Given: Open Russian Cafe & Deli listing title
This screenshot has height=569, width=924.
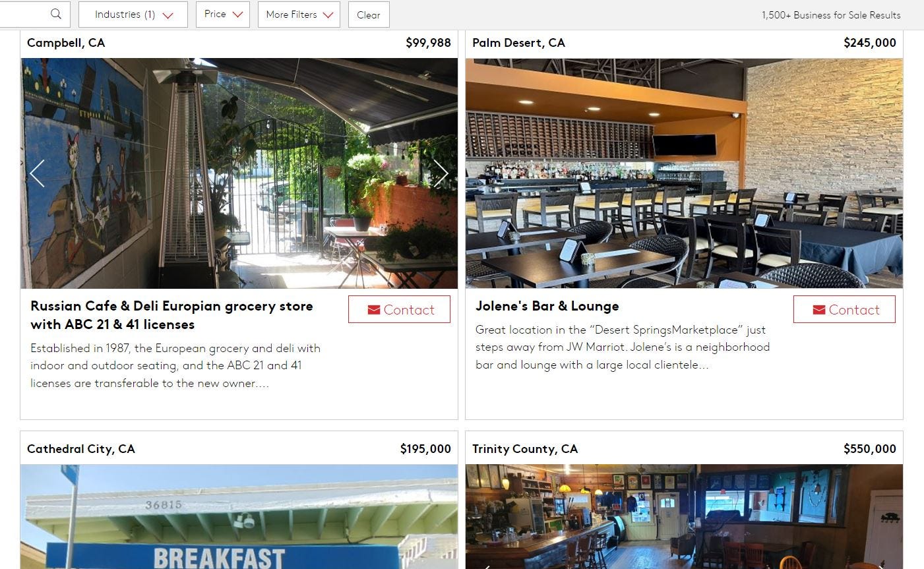Looking at the screenshot, I should tap(171, 315).
